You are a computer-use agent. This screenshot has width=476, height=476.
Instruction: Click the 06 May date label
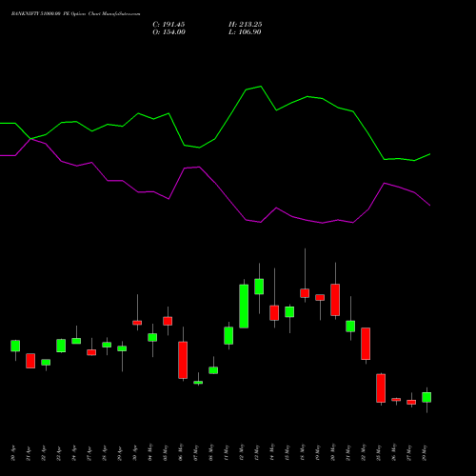tap(181, 452)
